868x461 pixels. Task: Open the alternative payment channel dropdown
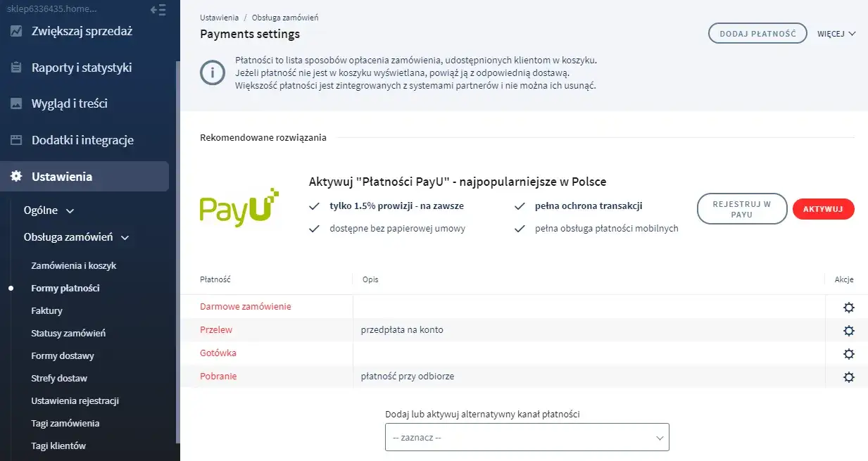[x=527, y=438]
